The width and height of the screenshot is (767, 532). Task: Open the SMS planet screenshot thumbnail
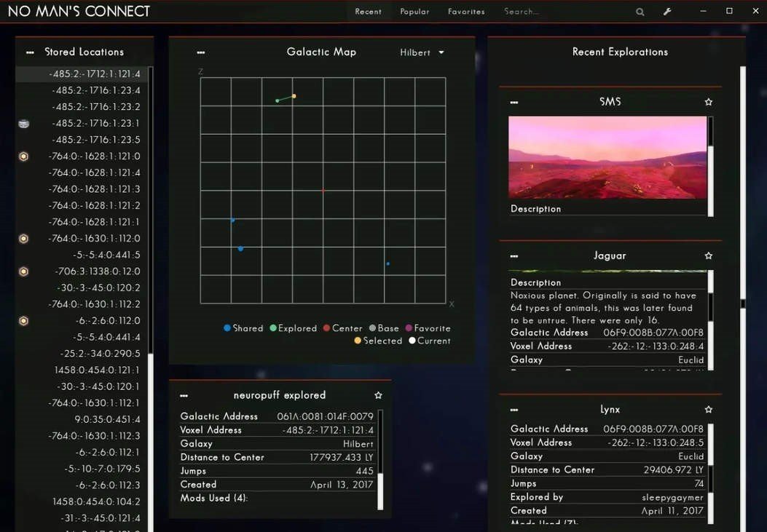(607, 157)
